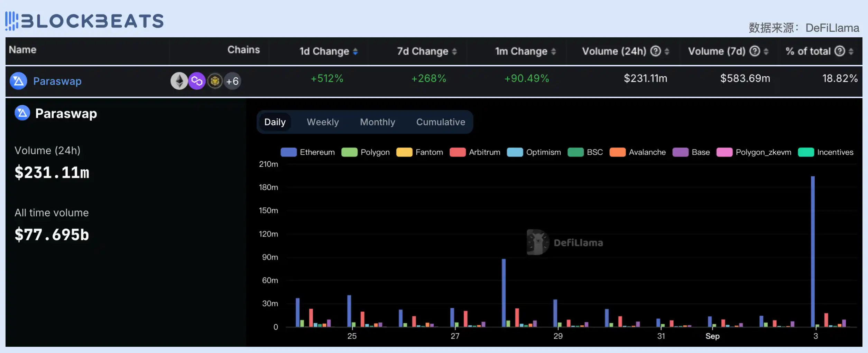Click the Polygon chain icon
The height and width of the screenshot is (353, 868).
(197, 81)
